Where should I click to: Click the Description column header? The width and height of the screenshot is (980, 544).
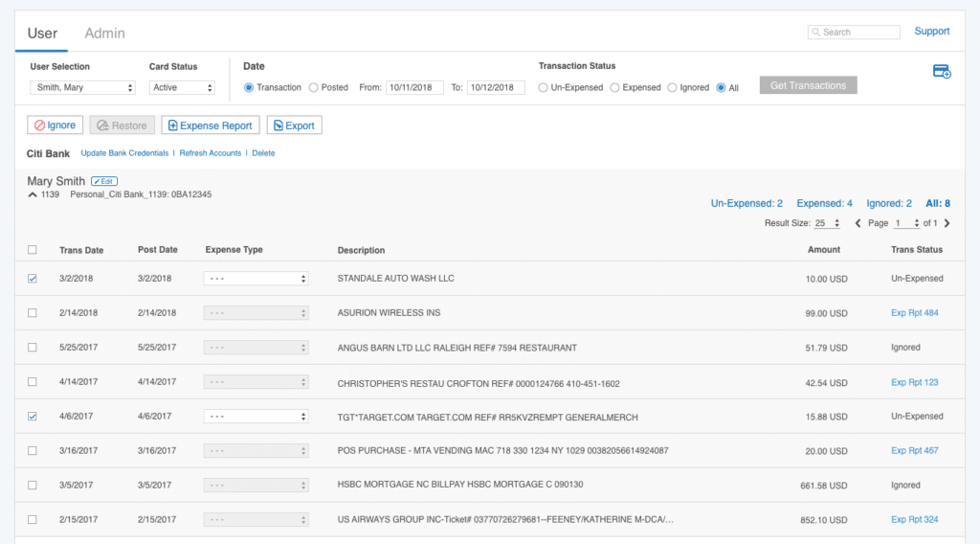361,250
